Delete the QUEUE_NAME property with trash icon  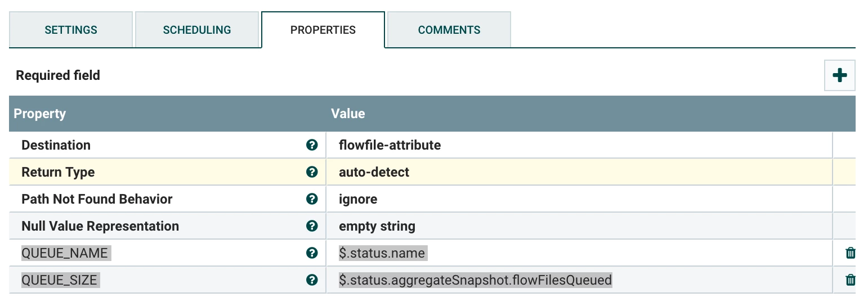point(851,253)
